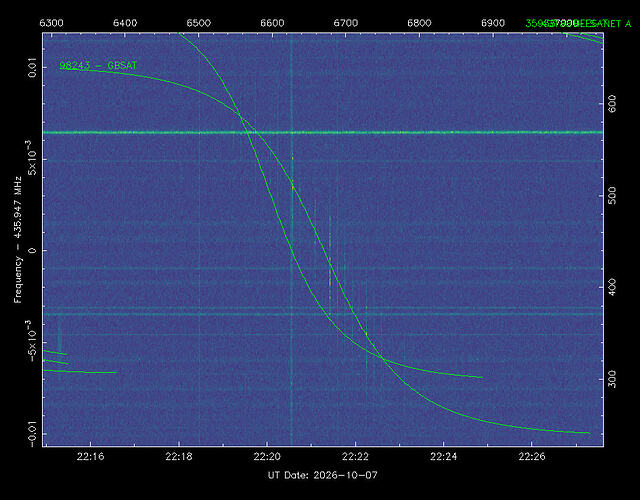
Task: Click the overlapping green satellite labels above the plot
Action: coord(578,24)
